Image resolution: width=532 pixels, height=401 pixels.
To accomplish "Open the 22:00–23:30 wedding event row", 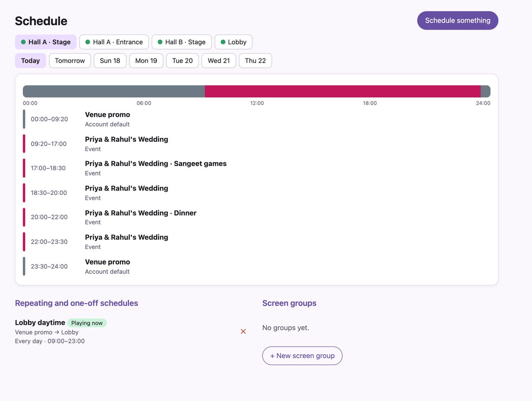I will pos(257,242).
